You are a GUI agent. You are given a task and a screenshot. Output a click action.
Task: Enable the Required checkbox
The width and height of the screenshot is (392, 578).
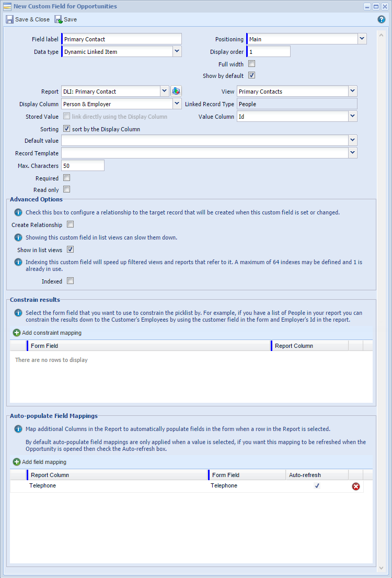tap(67, 178)
